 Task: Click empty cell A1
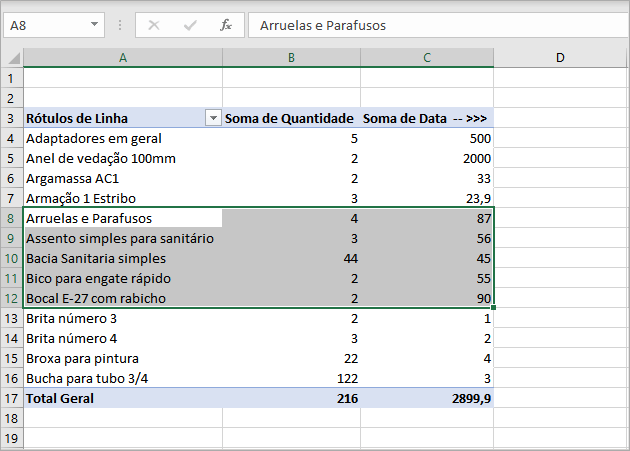click(x=123, y=78)
